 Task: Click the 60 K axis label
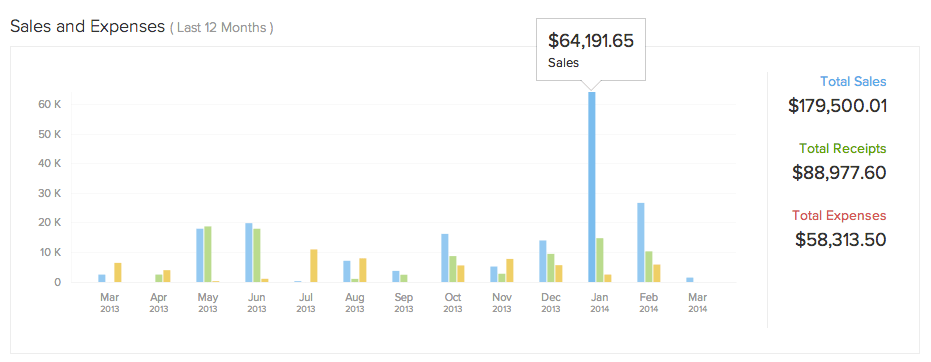[50, 104]
